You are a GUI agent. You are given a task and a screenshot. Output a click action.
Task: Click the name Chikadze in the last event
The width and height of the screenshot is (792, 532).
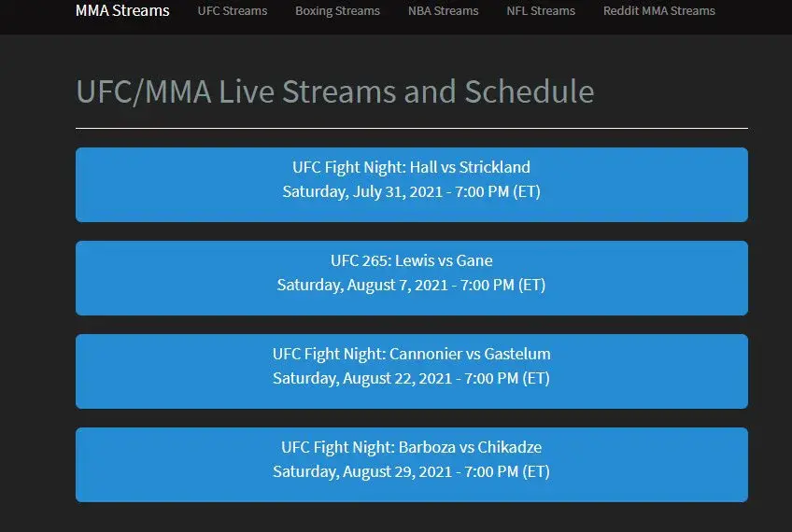510,447
